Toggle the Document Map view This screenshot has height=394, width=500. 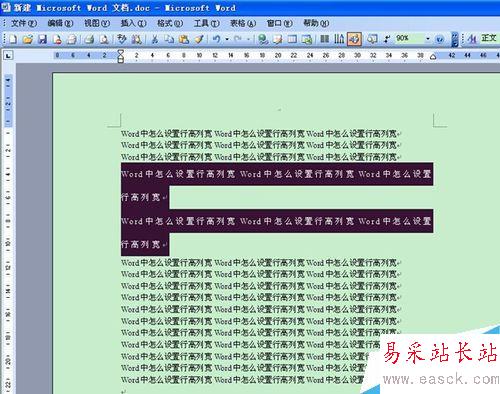372,39
